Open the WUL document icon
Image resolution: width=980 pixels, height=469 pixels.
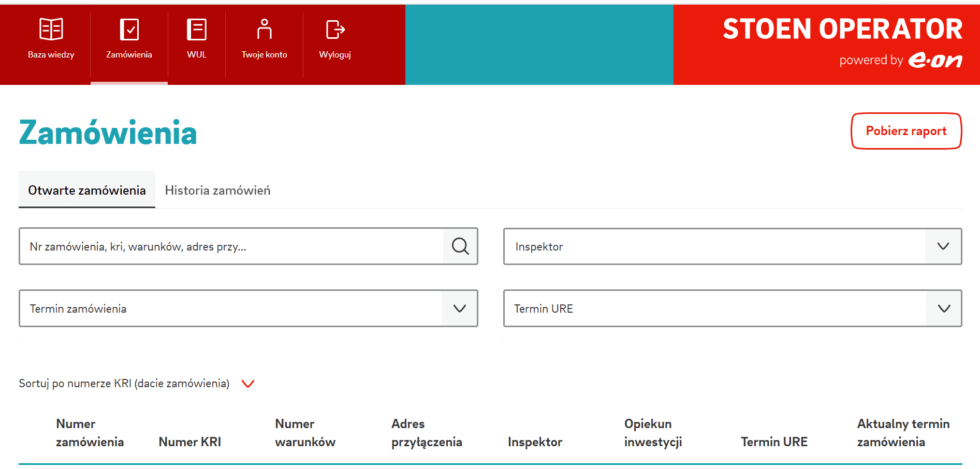[197, 30]
